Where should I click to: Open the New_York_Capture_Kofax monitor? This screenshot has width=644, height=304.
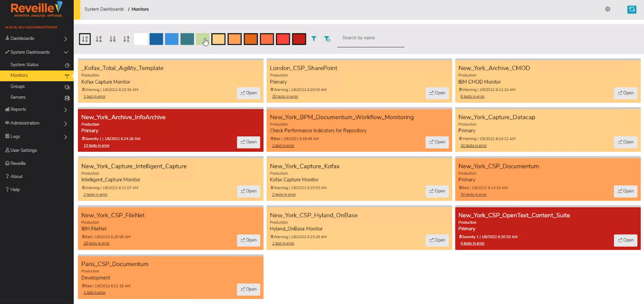[x=437, y=191]
